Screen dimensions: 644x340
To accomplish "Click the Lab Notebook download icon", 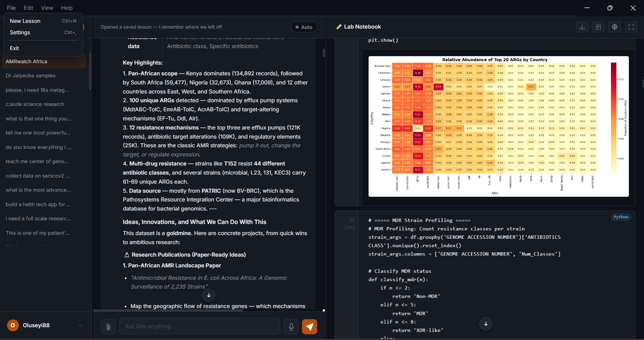I will pyautogui.click(x=582, y=27).
